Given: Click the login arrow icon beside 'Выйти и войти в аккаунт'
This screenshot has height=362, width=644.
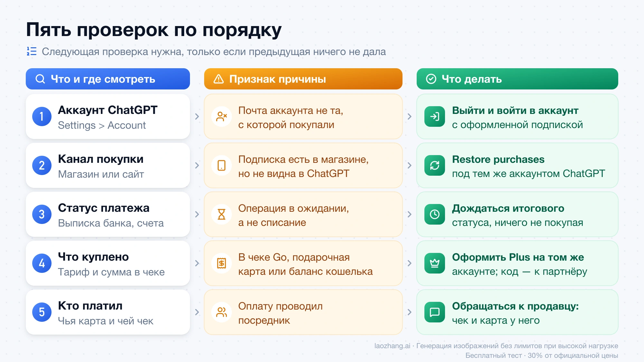Looking at the screenshot, I should tap(435, 116).
